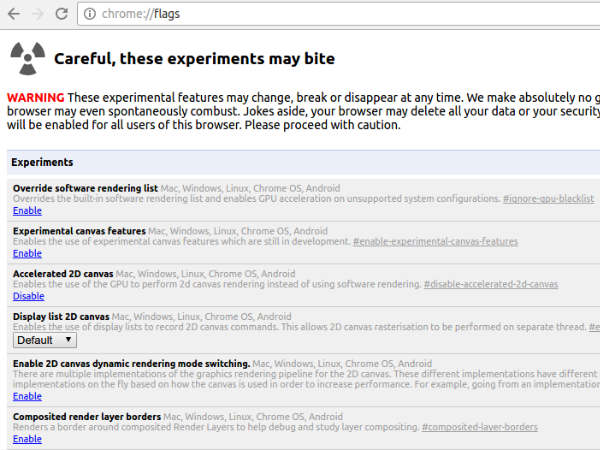Image resolution: width=600 pixels, height=450 pixels.
Task: Click the Experiments section header
Action: [43, 162]
